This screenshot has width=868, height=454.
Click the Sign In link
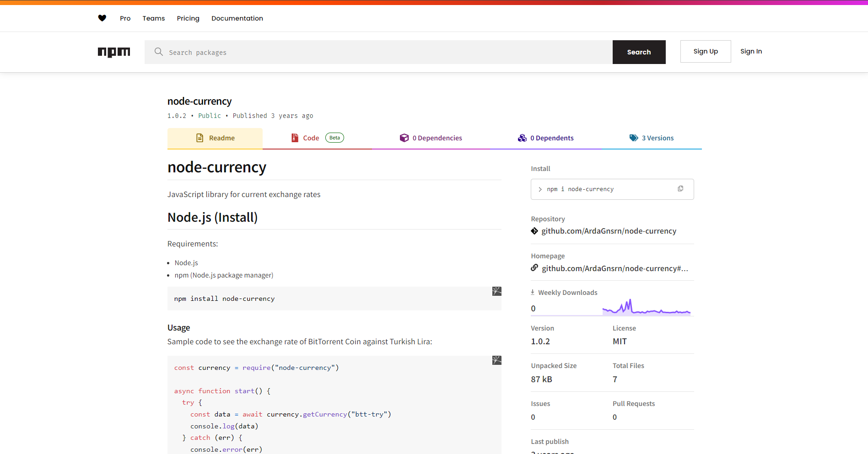tap(751, 51)
